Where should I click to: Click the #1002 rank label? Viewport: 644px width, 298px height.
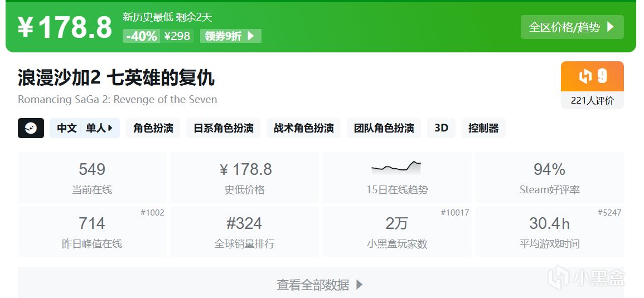(152, 213)
